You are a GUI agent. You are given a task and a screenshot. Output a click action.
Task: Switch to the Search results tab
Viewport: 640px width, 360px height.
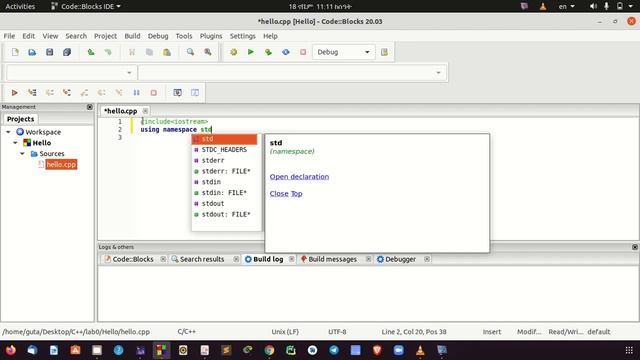[198, 259]
